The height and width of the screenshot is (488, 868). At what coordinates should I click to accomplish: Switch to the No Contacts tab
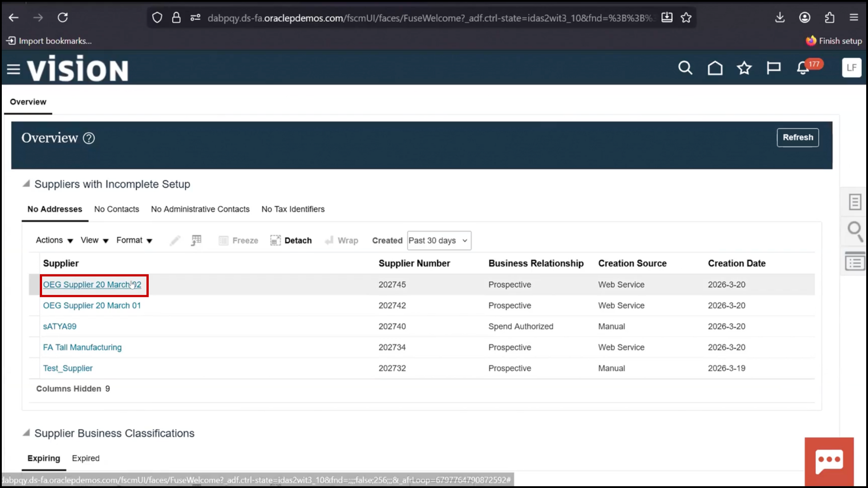(x=117, y=209)
